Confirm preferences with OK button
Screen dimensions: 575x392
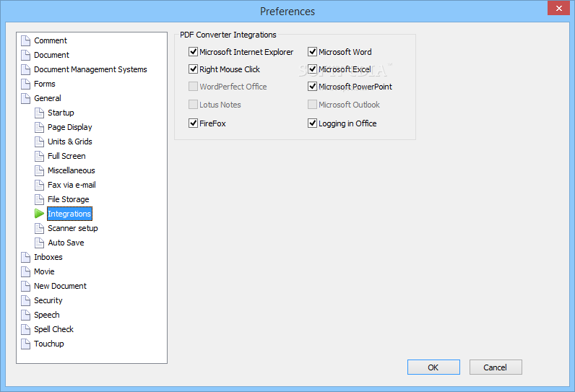coord(433,367)
